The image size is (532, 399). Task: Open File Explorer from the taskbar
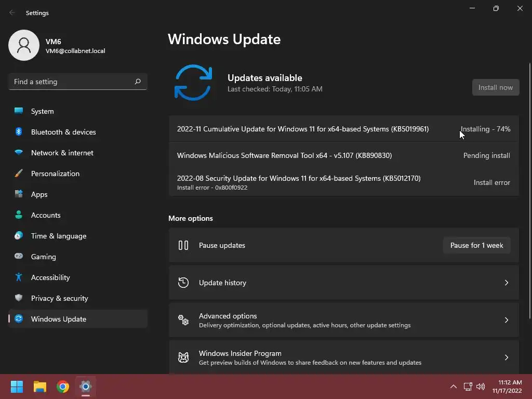[39, 387]
